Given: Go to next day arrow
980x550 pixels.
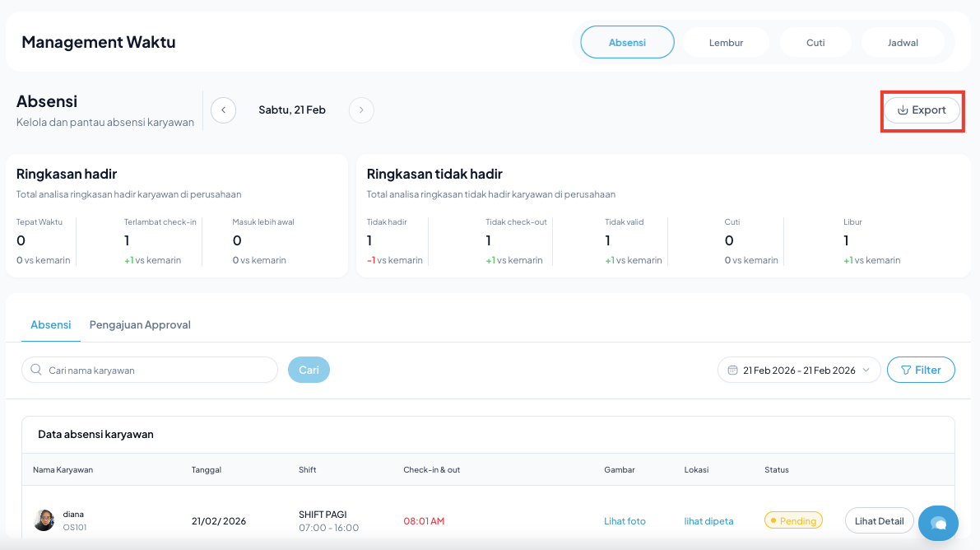Looking at the screenshot, I should pyautogui.click(x=361, y=110).
